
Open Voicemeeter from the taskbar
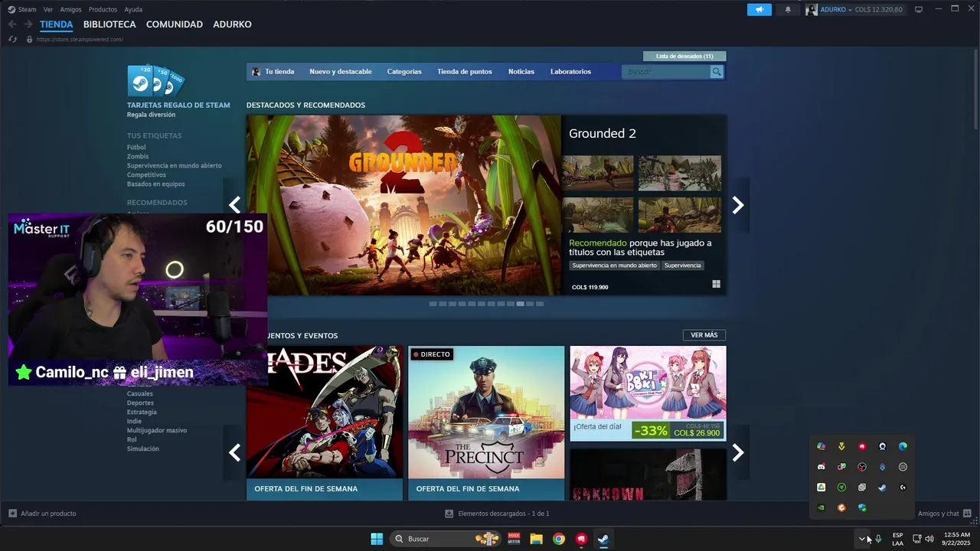point(514,539)
